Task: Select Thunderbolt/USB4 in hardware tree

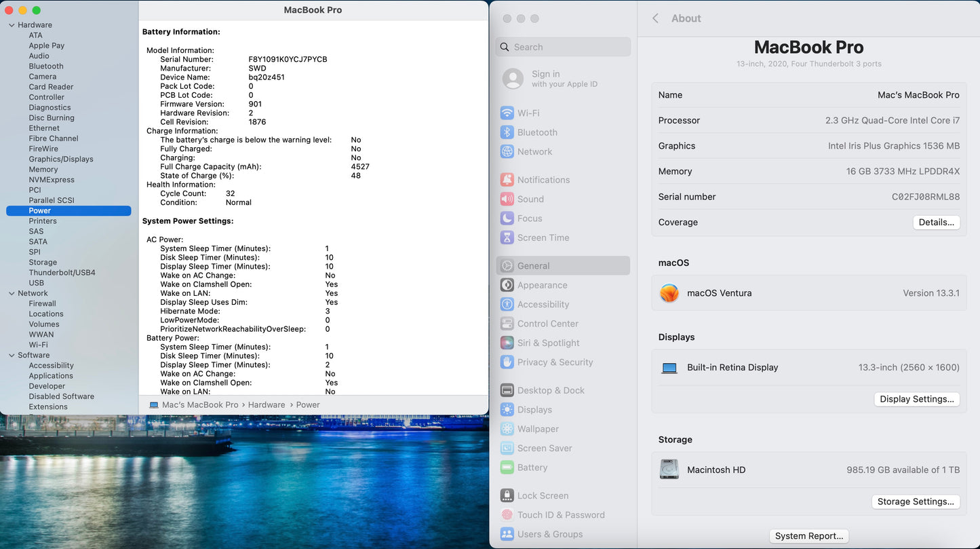Action: [62, 273]
